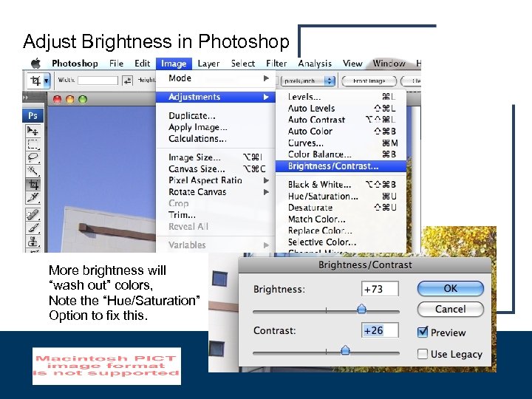Image resolution: width=532 pixels, height=399 pixels.
Task: Select the Magic Wand tool
Action: click(33, 171)
